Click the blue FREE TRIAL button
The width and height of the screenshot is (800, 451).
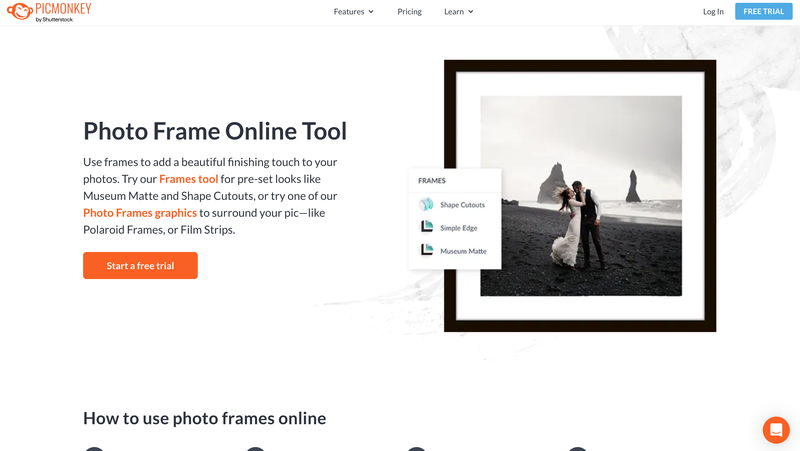click(763, 11)
